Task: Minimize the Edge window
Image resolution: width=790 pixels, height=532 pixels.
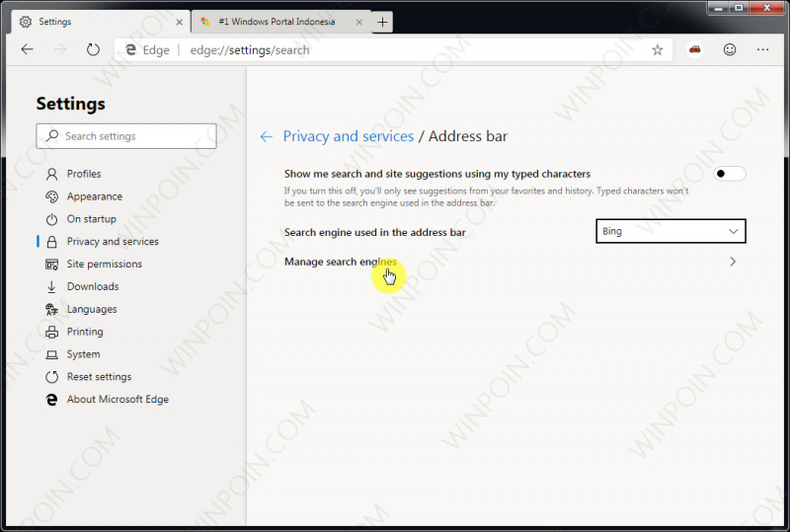Action: (719, 8)
